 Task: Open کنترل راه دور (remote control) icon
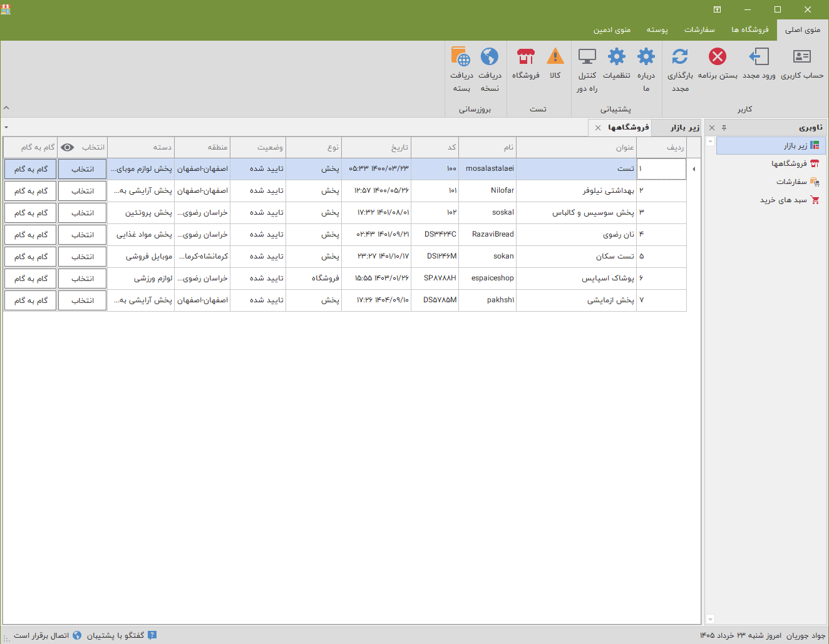pos(587,57)
